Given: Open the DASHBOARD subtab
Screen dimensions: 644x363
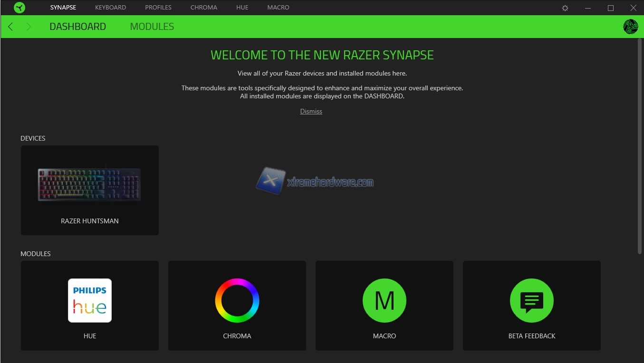Looking at the screenshot, I should (x=77, y=27).
